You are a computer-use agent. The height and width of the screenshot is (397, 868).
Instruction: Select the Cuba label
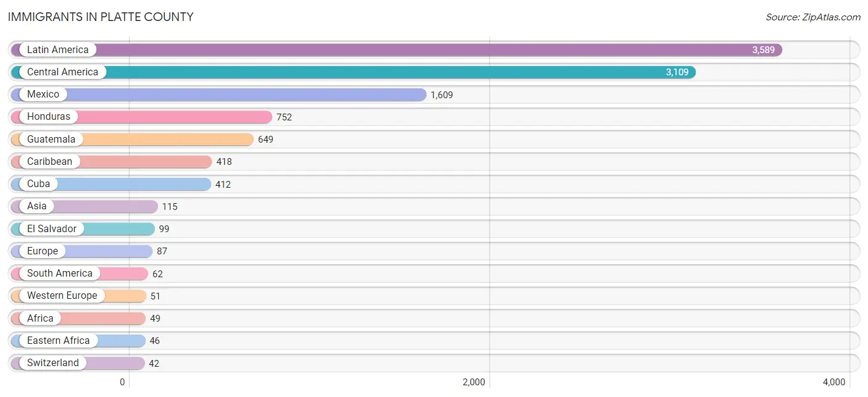point(38,184)
